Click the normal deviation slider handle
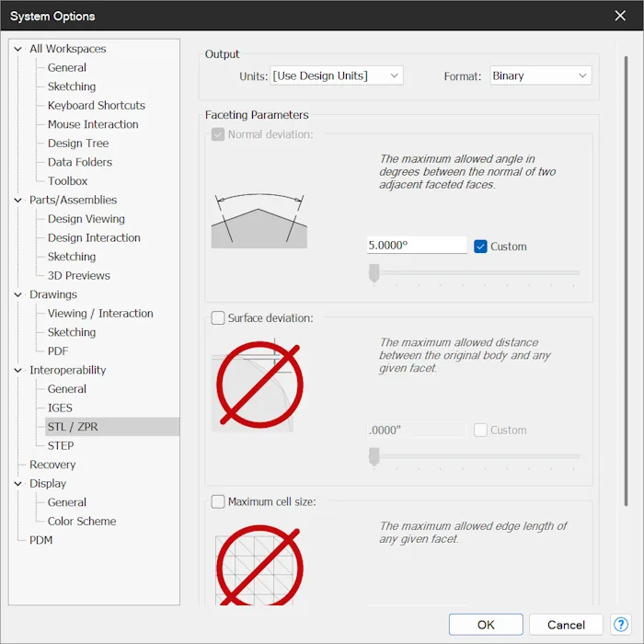Image resolution: width=644 pixels, height=644 pixels. tap(374, 272)
